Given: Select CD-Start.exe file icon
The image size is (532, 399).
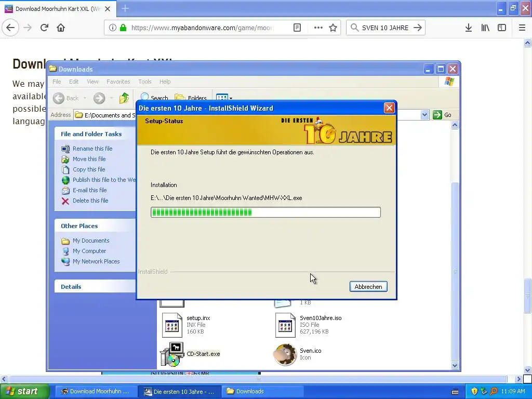Looking at the screenshot, I should pyautogui.click(x=172, y=354).
